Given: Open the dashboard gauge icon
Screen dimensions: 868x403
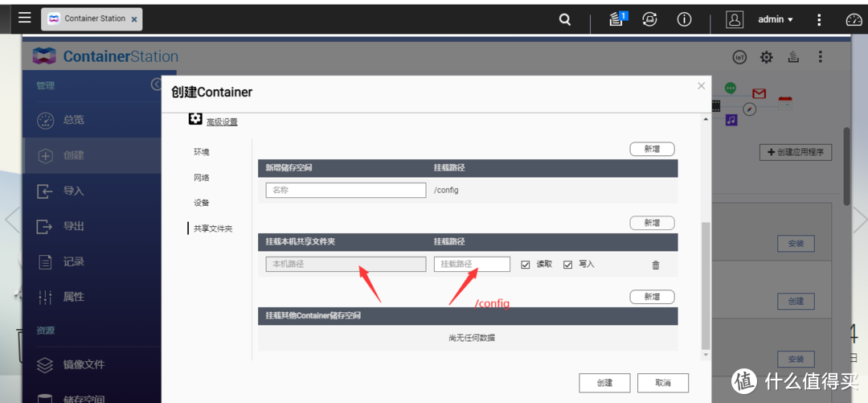Looking at the screenshot, I should [854, 19].
